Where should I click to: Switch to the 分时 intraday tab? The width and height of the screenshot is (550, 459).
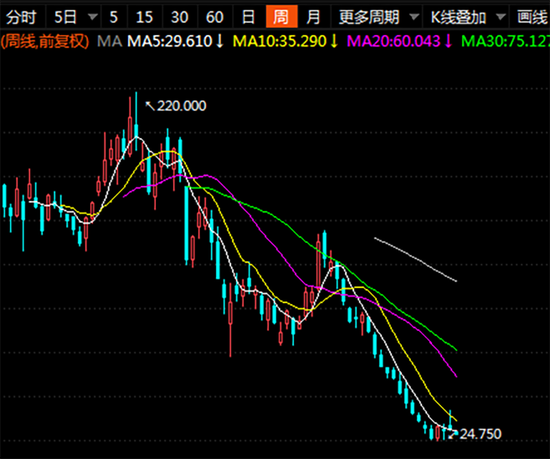pos(21,17)
